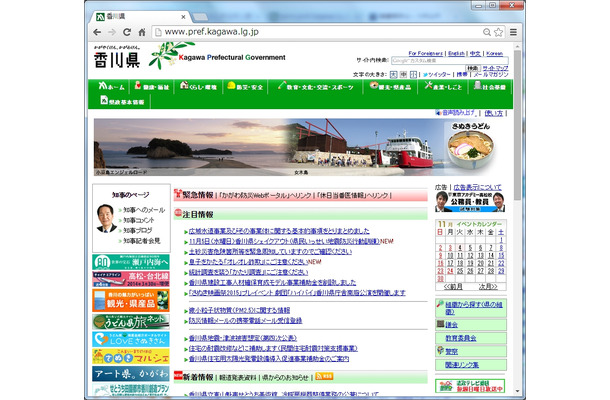
Task: Go to next month in event calendar
Action: pos(488,287)
